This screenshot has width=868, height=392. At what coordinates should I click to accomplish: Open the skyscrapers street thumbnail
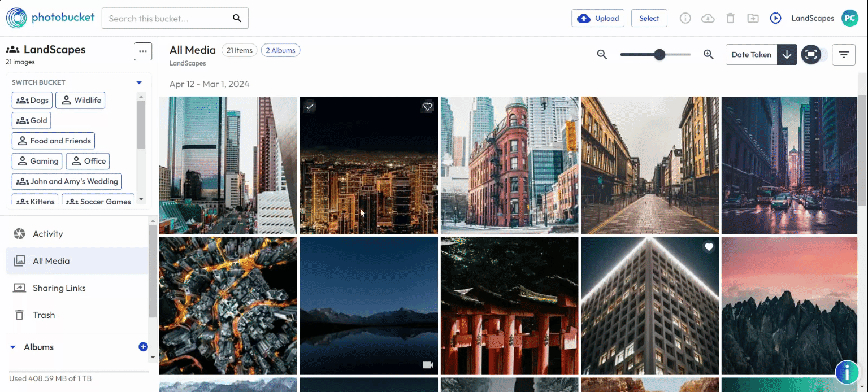click(x=228, y=165)
